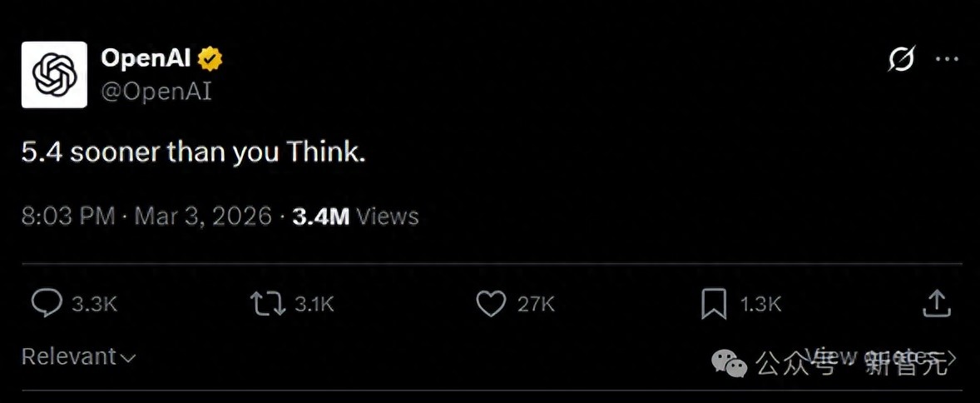The height and width of the screenshot is (403, 980).
Task: Open the three-dot more options menu
Action: (x=947, y=59)
